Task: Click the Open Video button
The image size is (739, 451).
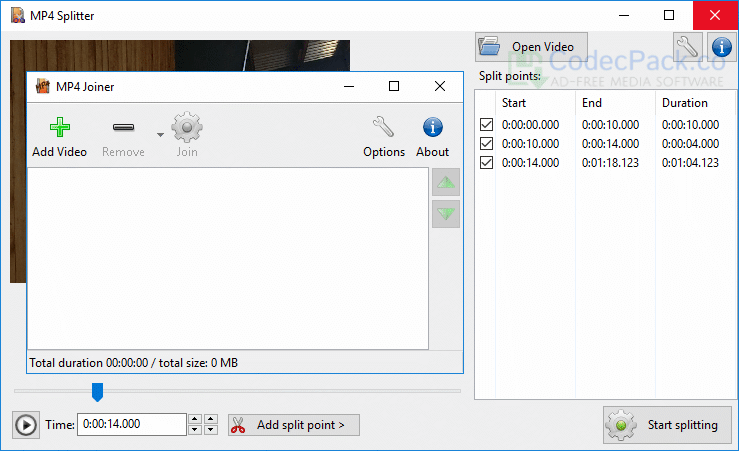Action: [531, 47]
